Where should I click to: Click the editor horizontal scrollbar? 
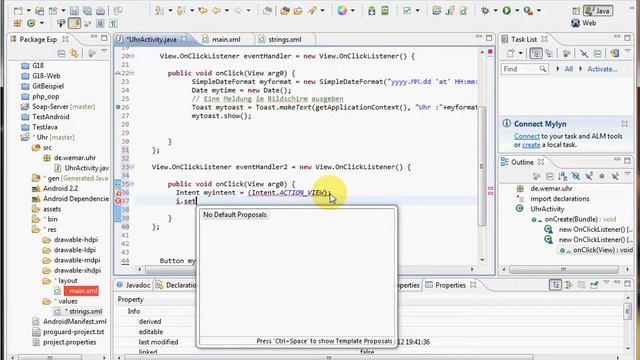pyautogui.click(x=306, y=269)
